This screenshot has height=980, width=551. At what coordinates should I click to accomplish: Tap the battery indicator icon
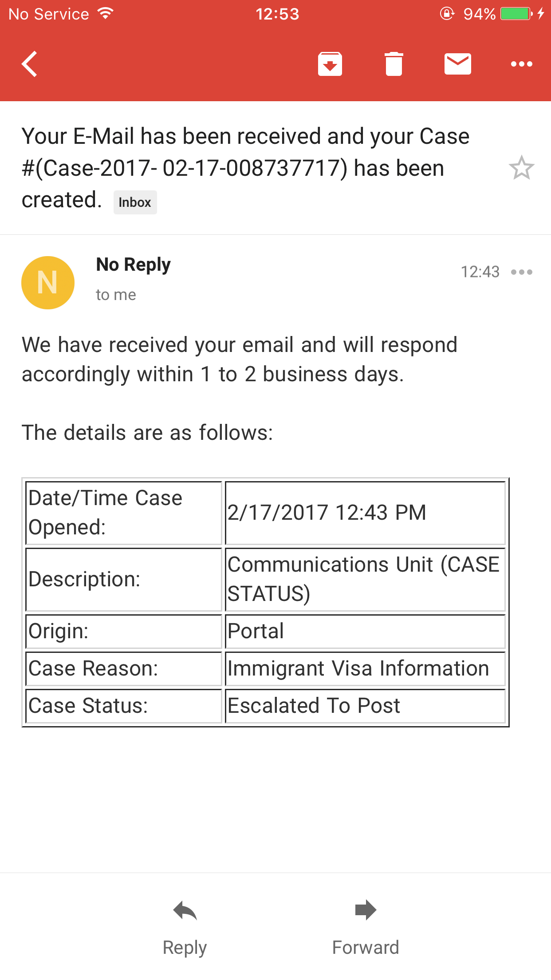click(516, 14)
